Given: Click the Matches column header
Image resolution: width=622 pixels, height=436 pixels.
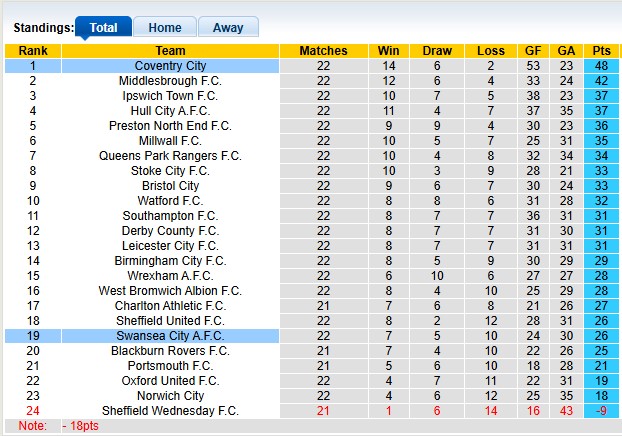Looking at the screenshot, I should [323, 51].
